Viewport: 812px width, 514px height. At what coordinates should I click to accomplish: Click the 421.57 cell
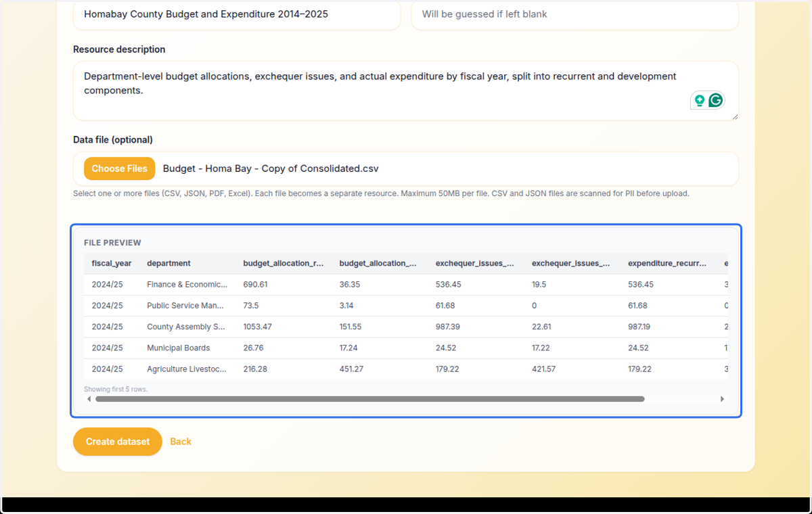[x=543, y=369]
